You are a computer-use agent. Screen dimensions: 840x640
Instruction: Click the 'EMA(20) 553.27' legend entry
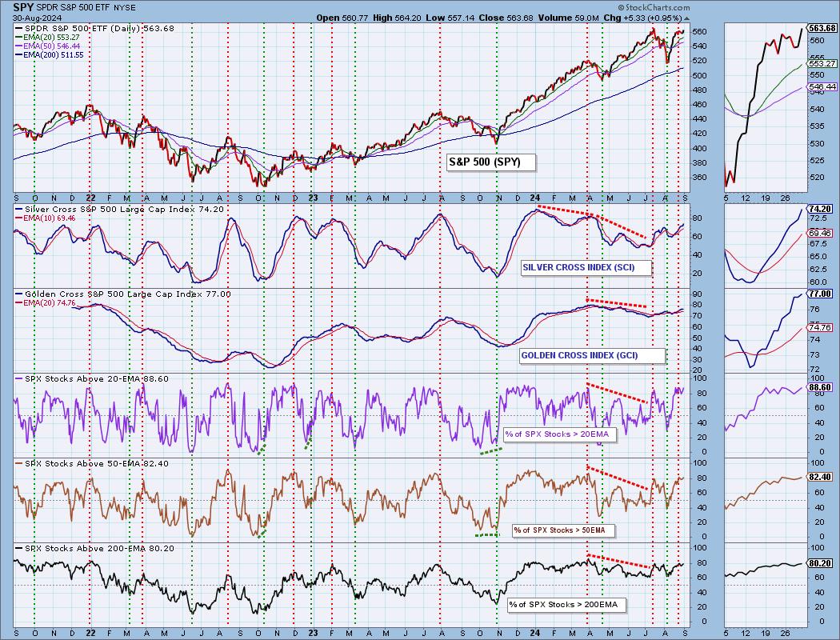coord(48,37)
